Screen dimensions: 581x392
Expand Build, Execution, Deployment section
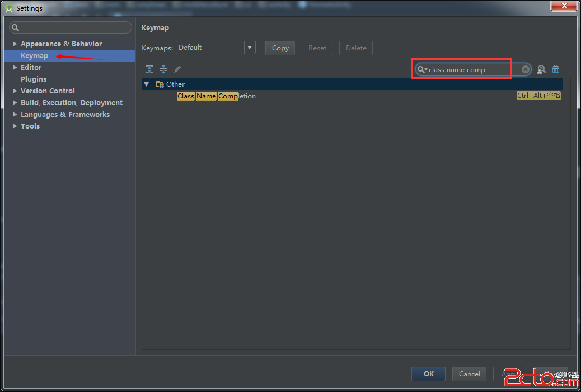[15, 103]
